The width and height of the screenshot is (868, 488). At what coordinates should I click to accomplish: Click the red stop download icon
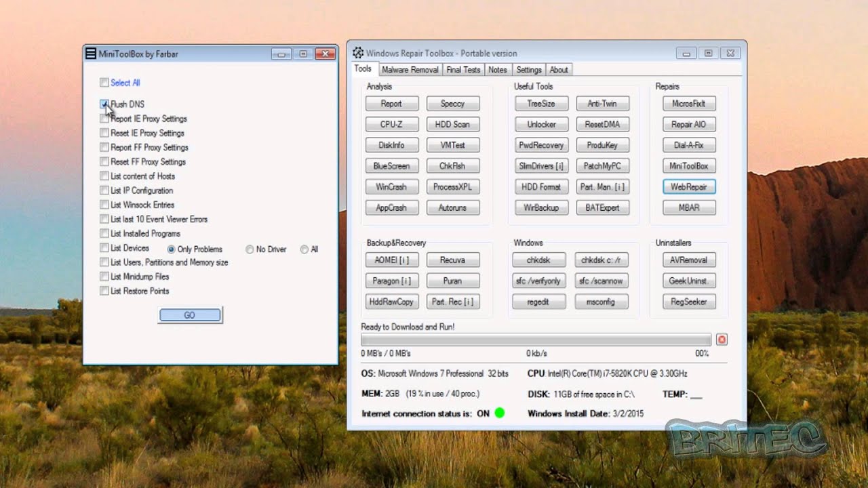pos(722,340)
